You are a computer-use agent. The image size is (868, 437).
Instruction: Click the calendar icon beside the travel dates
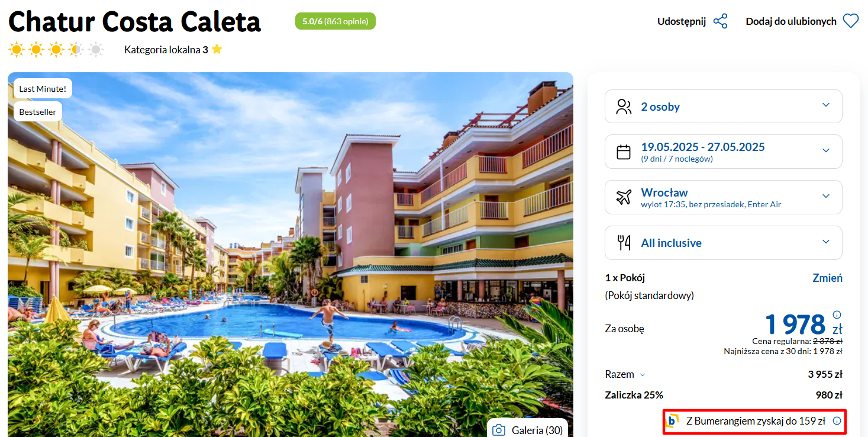click(x=624, y=152)
